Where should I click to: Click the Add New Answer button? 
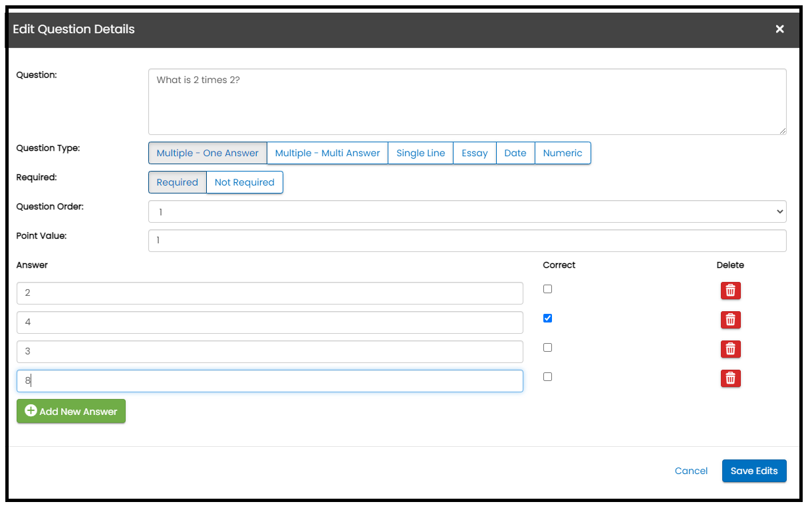point(71,412)
